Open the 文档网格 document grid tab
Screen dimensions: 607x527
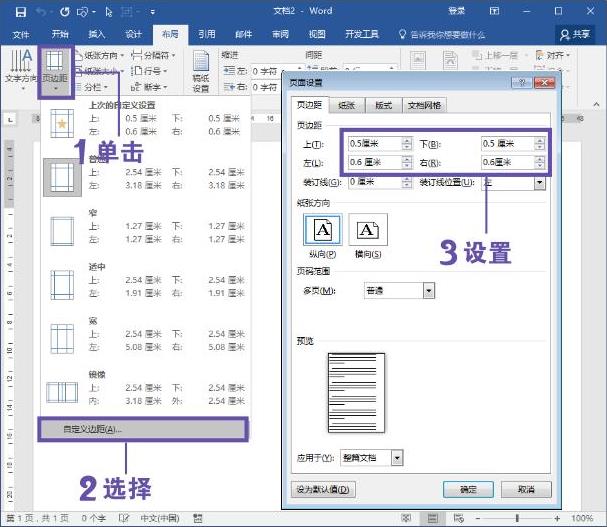click(424, 105)
